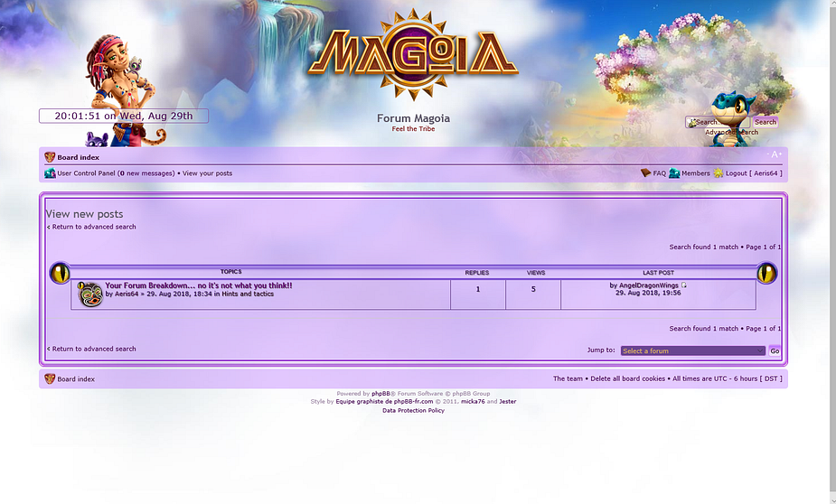Click the last post date 29. Aug 2018, 19:56
The height and width of the screenshot is (504, 836).
pos(648,293)
